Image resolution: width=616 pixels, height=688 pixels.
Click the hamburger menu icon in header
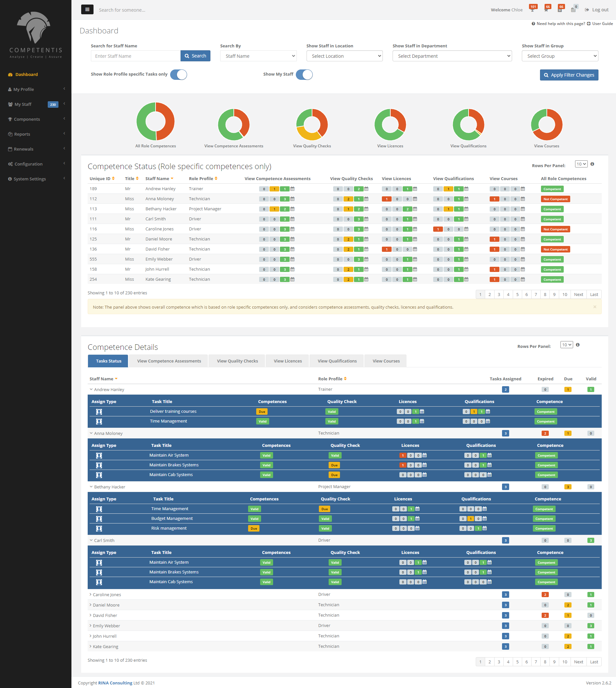[x=87, y=9]
